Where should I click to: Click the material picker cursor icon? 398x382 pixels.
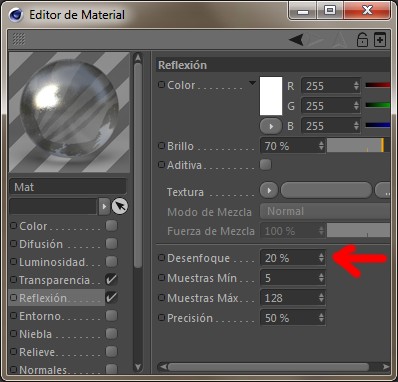[x=120, y=206]
